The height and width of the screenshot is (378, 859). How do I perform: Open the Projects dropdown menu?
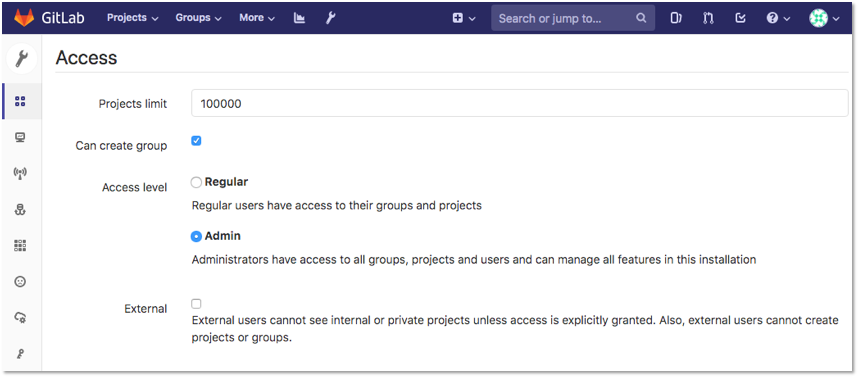tap(133, 18)
